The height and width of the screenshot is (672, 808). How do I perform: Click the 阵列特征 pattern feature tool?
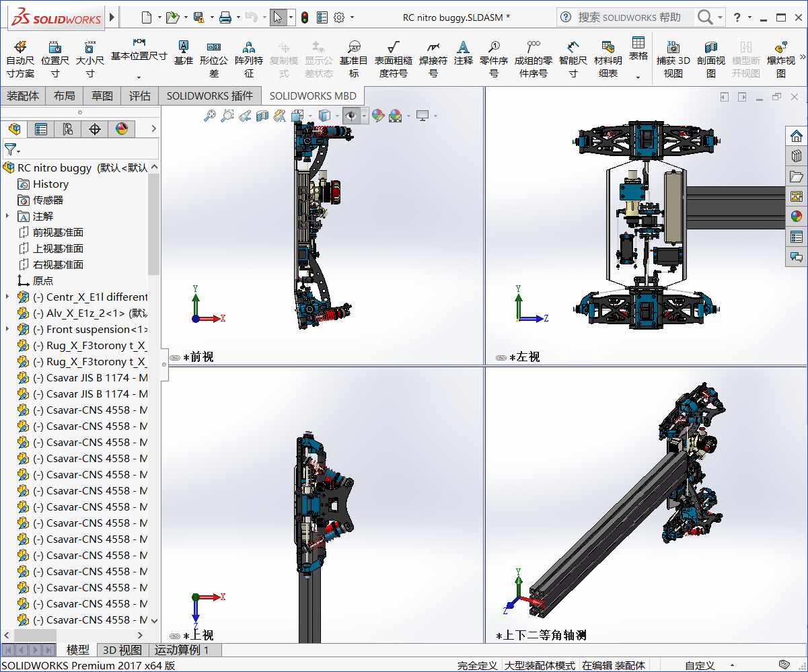[249, 58]
